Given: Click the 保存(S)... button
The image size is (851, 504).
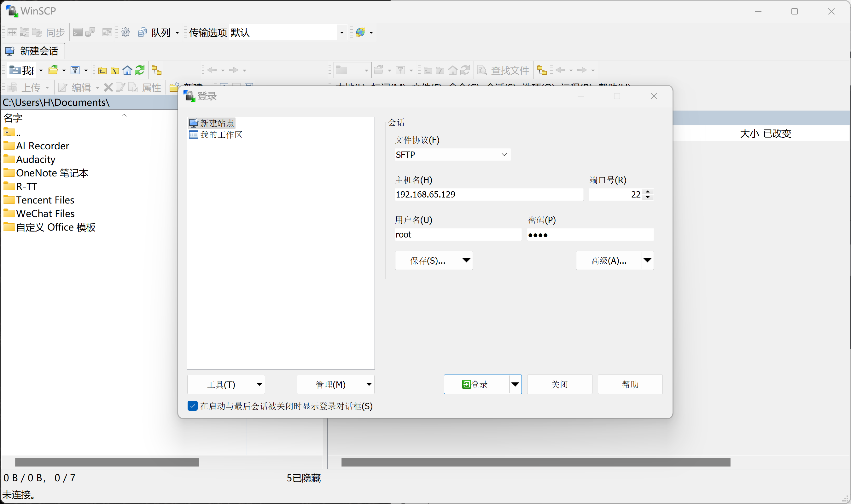Looking at the screenshot, I should pos(428,261).
